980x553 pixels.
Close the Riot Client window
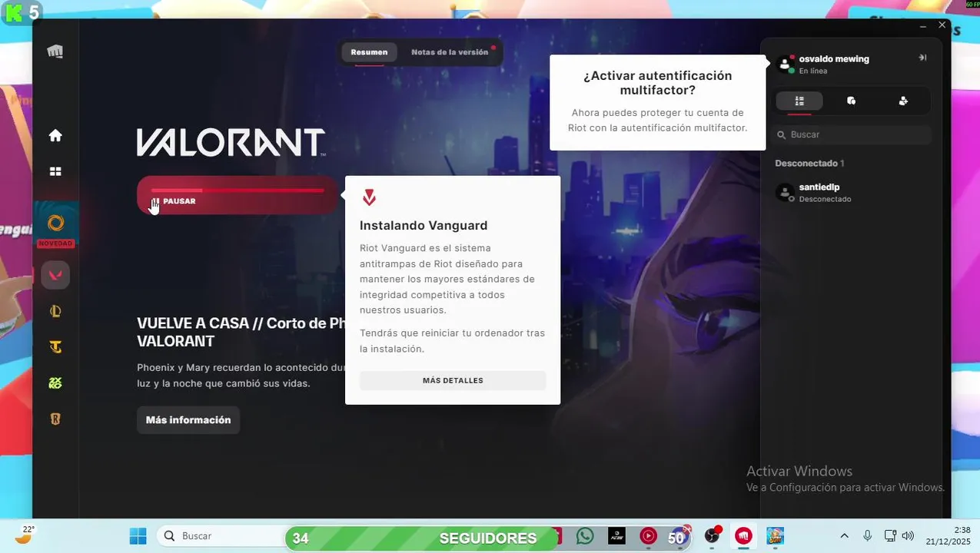coord(942,25)
